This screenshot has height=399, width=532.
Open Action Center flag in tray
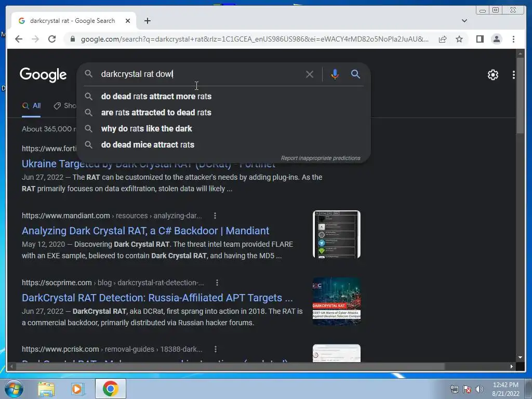coord(467,389)
